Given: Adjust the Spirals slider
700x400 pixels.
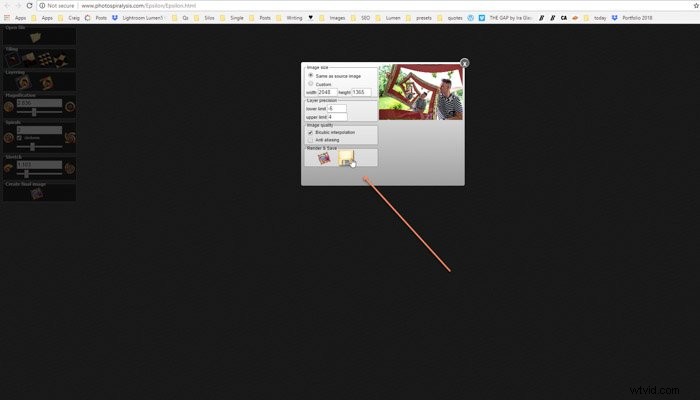Looking at the screenshot, I should point(39,146).
